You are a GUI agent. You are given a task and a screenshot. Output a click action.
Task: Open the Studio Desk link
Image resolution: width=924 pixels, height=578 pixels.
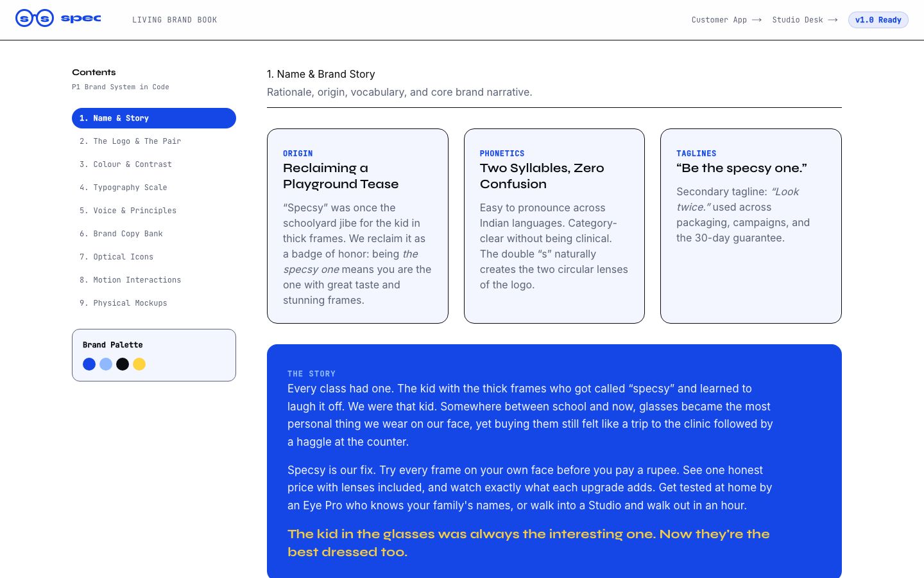[805, 20]
